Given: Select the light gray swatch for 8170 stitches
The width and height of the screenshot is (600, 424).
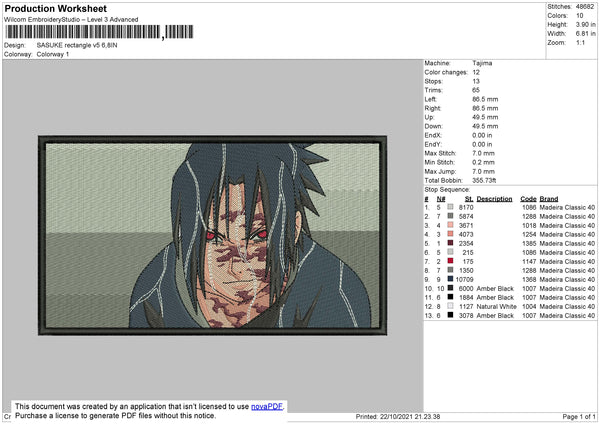Looking at the screenshot, I should coord(450,207).
